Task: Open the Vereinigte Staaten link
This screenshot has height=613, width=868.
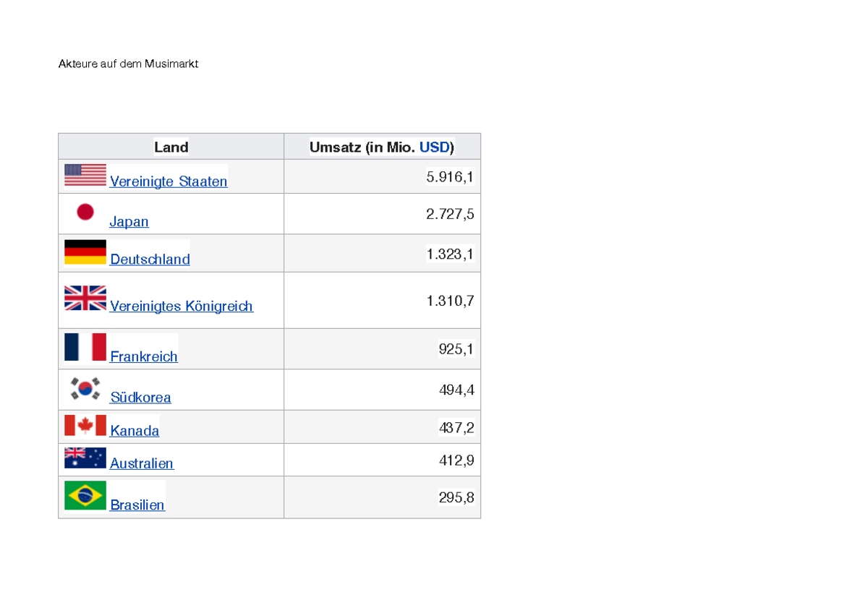Action: (x=169, y=181)
